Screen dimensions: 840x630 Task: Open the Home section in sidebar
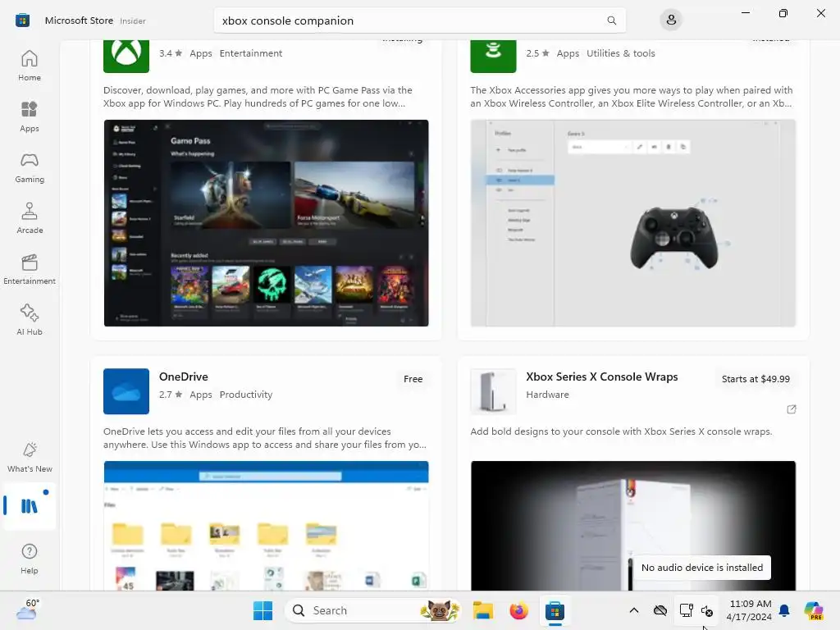coord(30,66)
